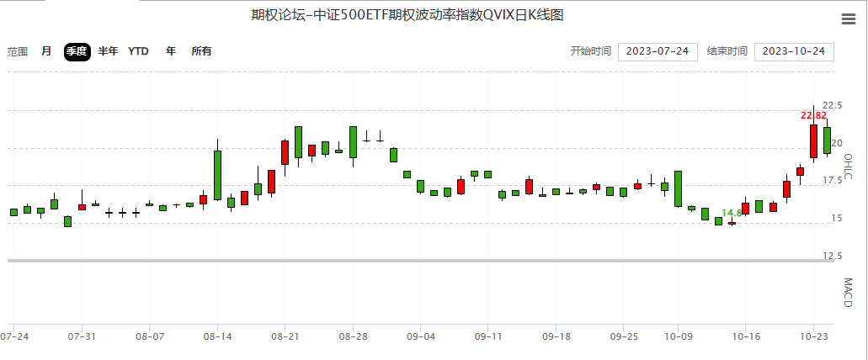Image resolution: width=868 pixels, height=360 pixels.
Task: Click the y-axis value 17.5
Action: click(832, 180)
